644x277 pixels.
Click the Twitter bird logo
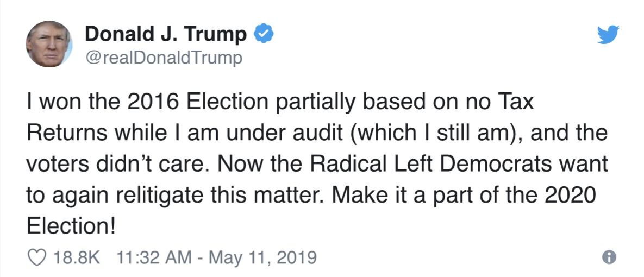click(608, 34)
